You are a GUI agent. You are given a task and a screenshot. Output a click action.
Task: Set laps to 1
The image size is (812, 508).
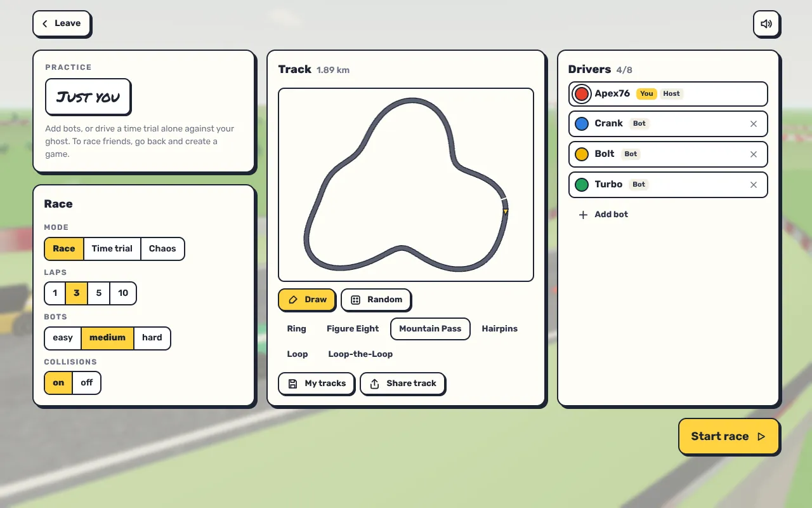click(55, 293)
